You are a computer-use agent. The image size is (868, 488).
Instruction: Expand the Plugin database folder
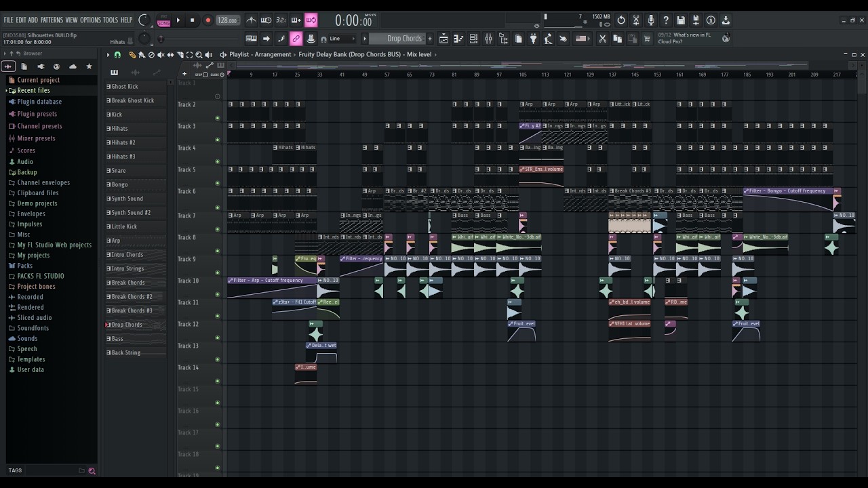coord(39,102)
